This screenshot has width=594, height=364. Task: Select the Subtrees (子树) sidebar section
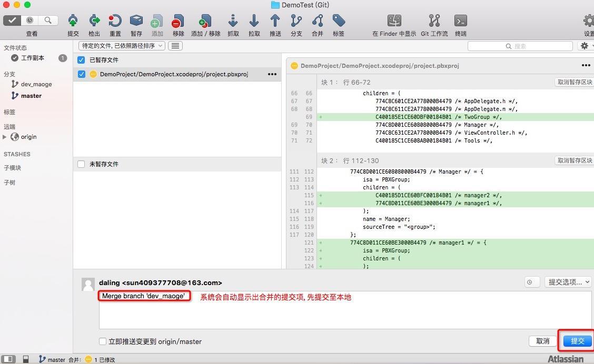(9, 183)
